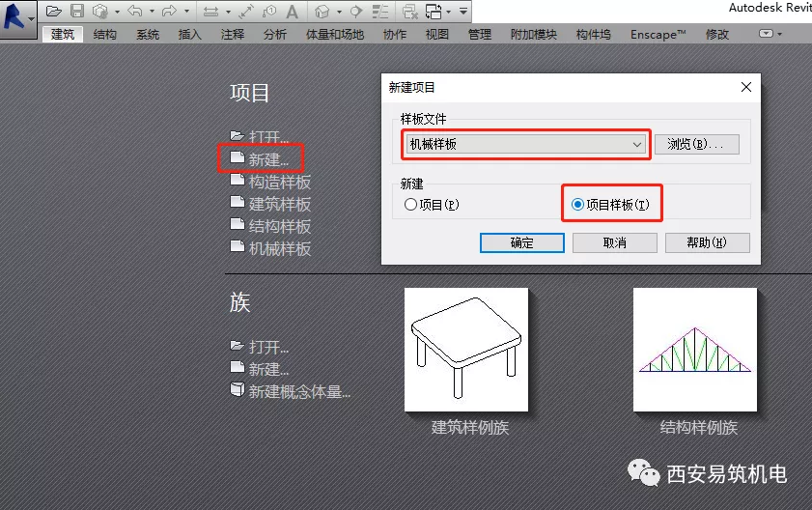
Task: Select the Measure tool icon
Action: pos(210,11)
